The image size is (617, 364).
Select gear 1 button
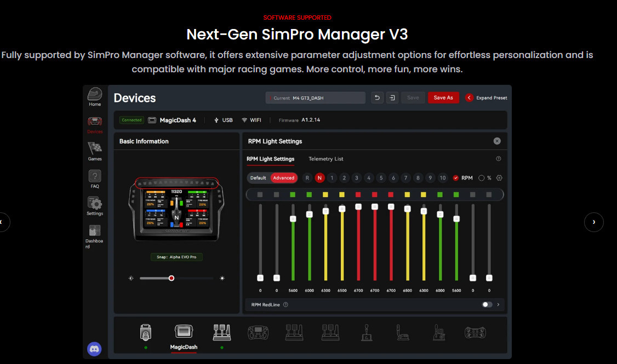tap(332, 178)
